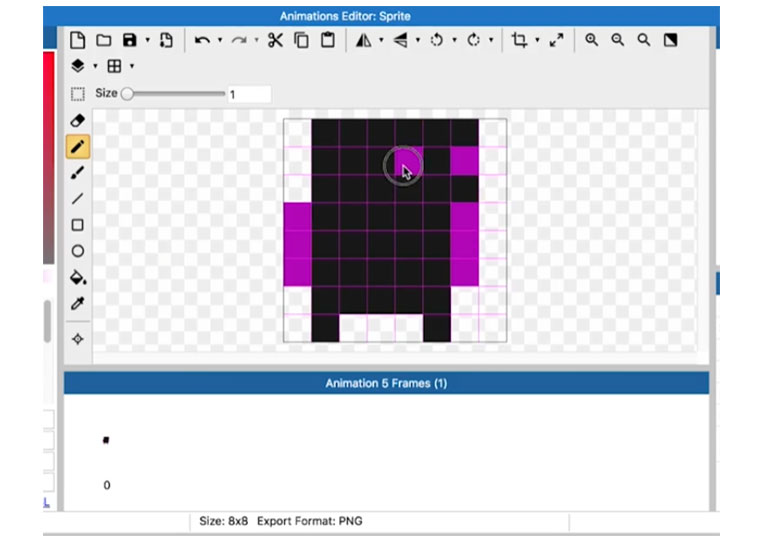The image size is (763, 541).
Task: Select frame 0 thumbnail
Action: point(106,440)
